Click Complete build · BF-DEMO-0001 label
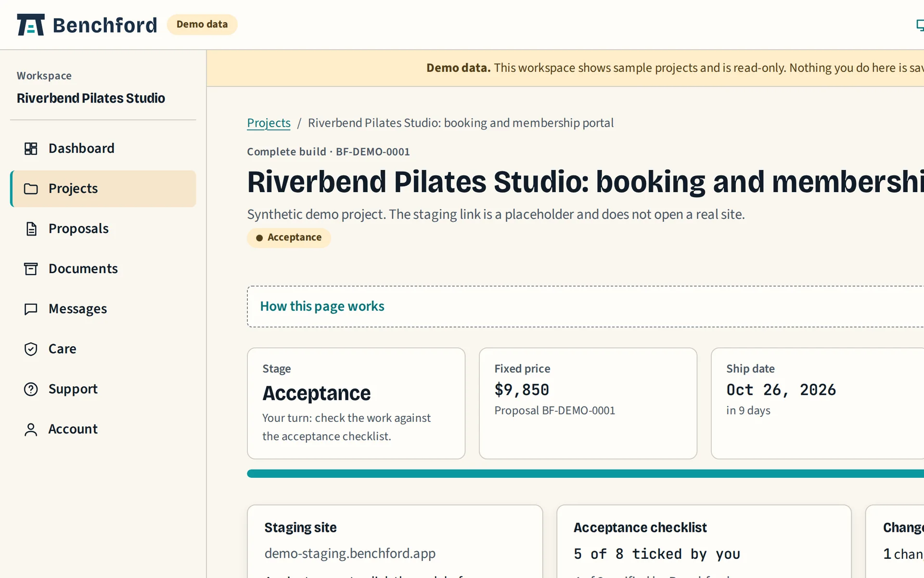Viewport: 924px width, 578px height. (328, 152)
